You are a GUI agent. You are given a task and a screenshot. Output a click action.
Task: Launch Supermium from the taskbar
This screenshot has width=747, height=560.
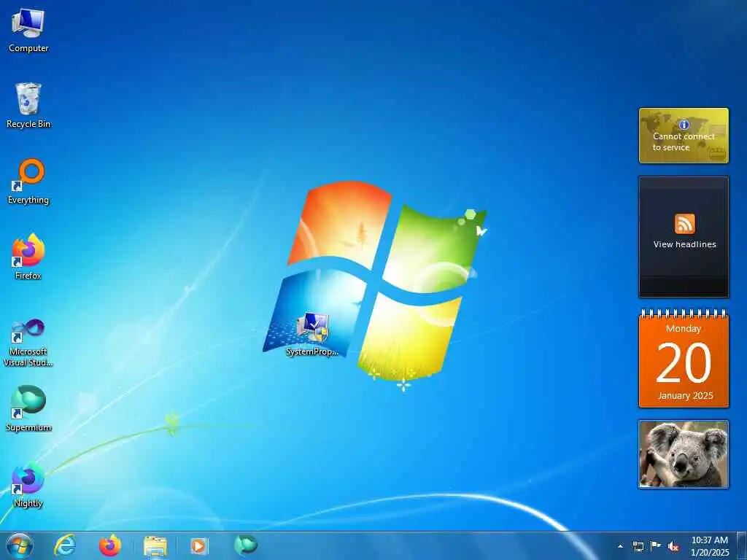tap(246, 545)
